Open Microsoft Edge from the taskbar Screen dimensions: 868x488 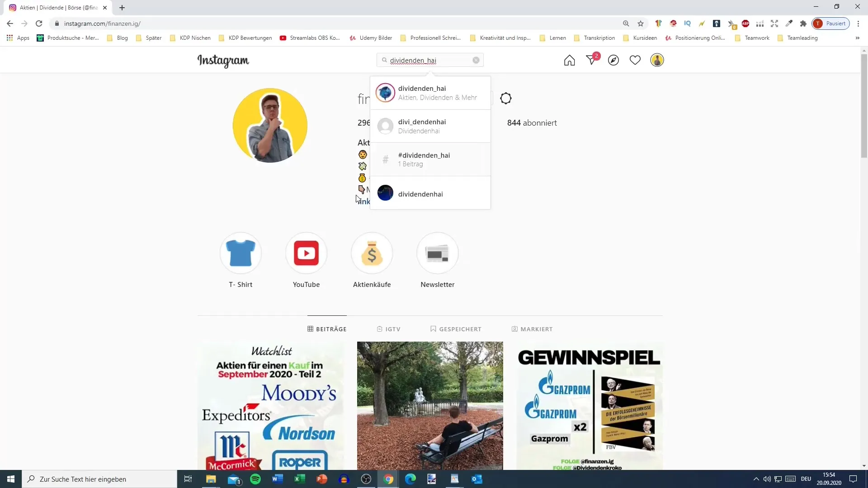coord(410,479)
